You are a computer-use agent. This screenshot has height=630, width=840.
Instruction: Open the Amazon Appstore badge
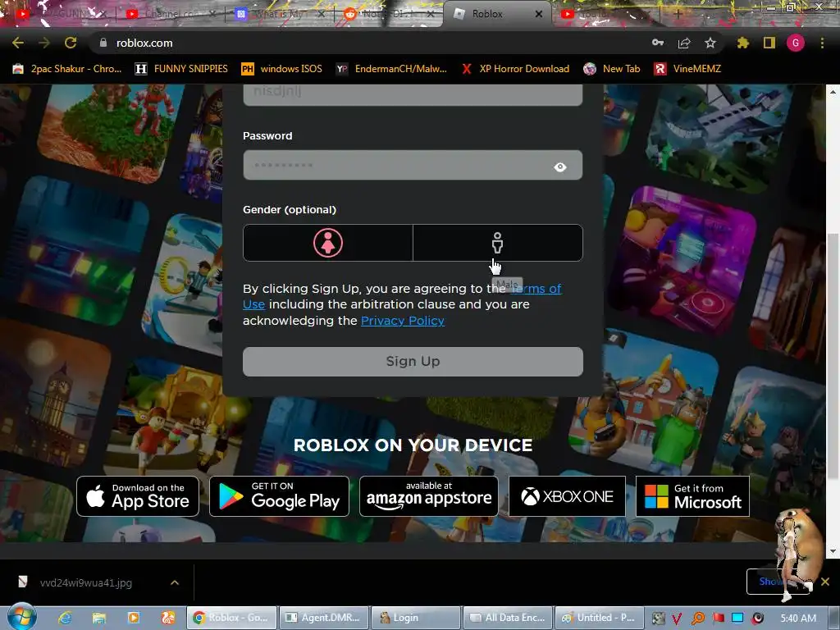pyautogui.click(x=428, y=496)
